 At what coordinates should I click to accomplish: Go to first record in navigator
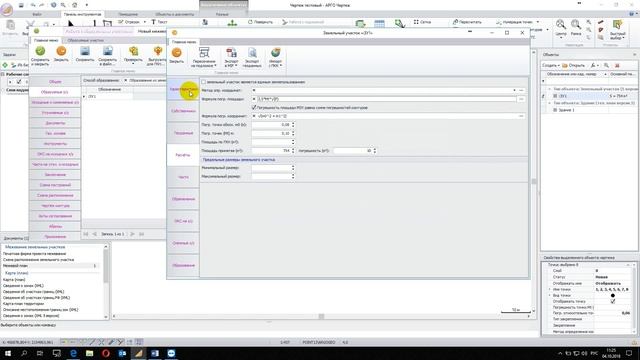[86, 234]
